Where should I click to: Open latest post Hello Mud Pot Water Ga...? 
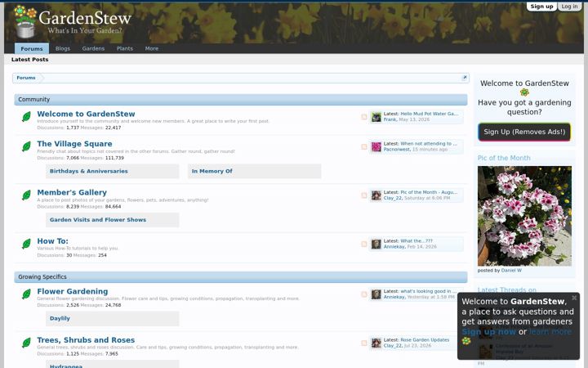429,114
